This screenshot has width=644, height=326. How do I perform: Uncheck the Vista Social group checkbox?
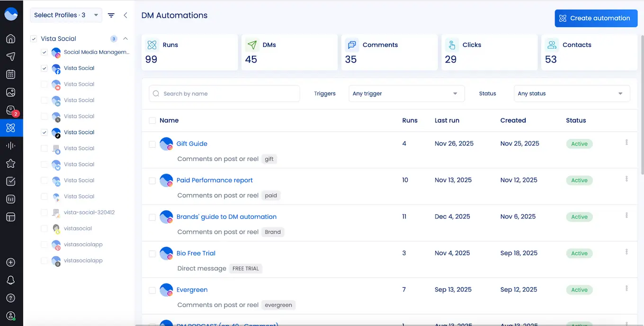pyautogui.click(x=33, y=38)
